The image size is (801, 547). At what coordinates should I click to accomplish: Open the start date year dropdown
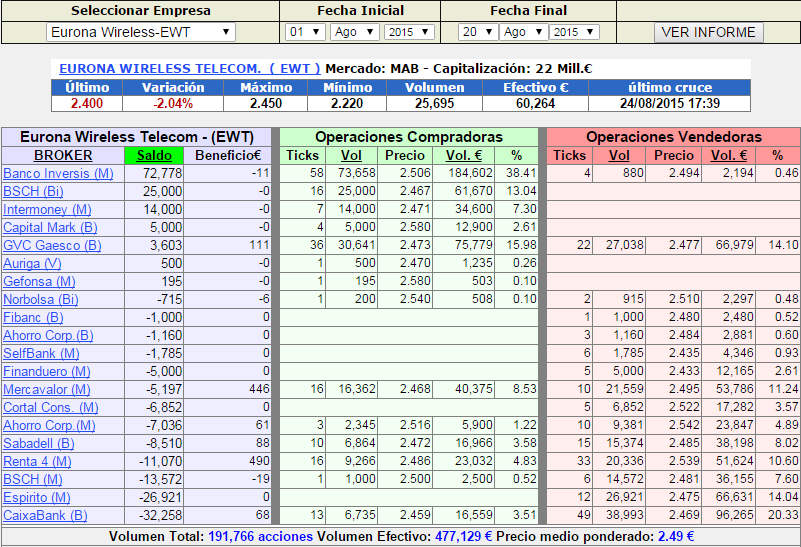(409, 32)
